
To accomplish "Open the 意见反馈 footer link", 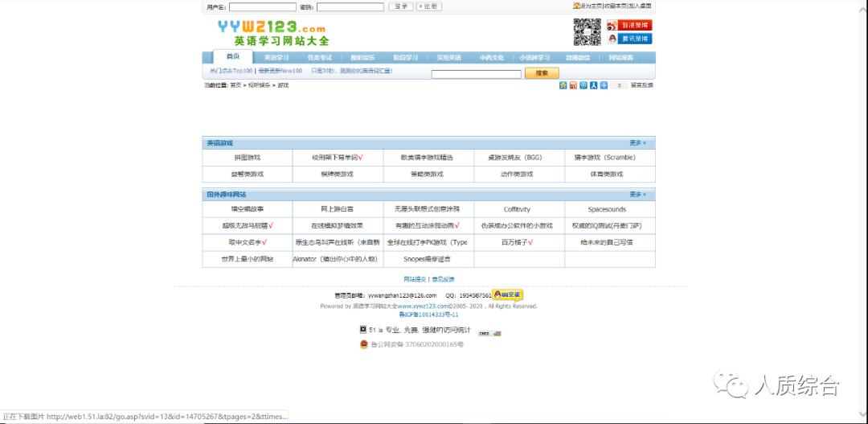I will [x=444, y=279].
